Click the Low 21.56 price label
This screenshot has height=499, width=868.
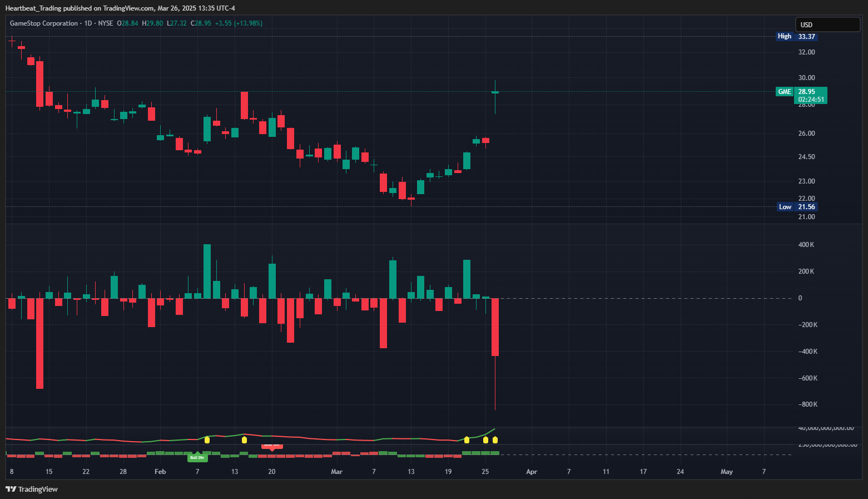click(x=797, y=207)
